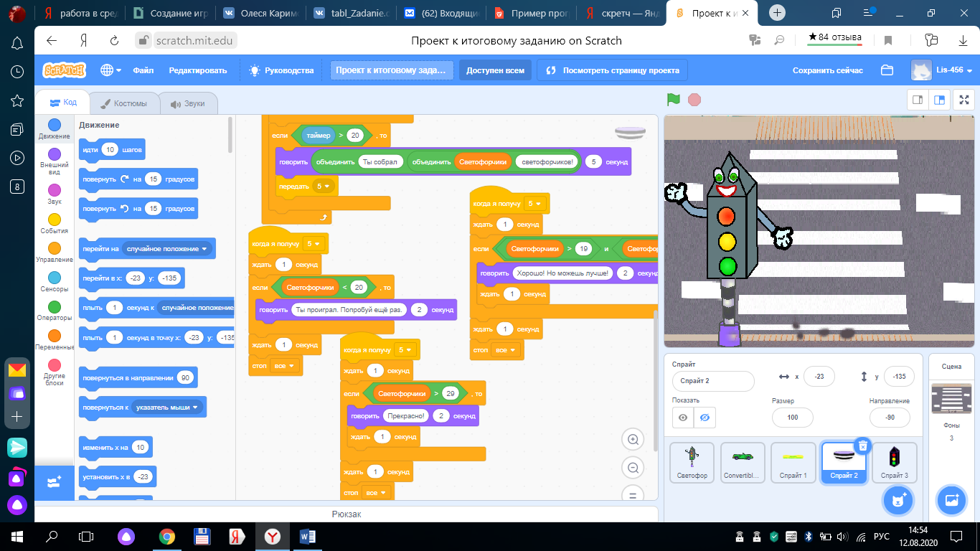Click Посмотреть страницу проекта button
Screen dimensions: 980x551
pos(613,70)
